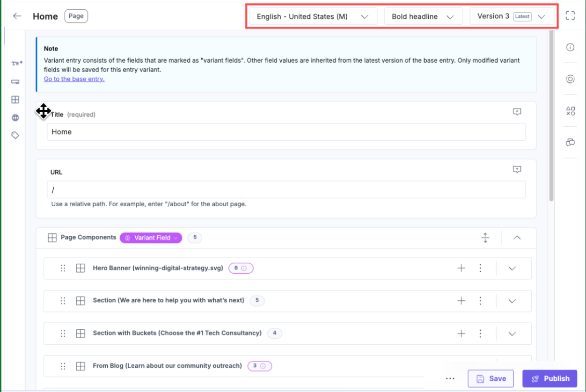
Task: Add a block after Section with Buckets
Action: 461,334
